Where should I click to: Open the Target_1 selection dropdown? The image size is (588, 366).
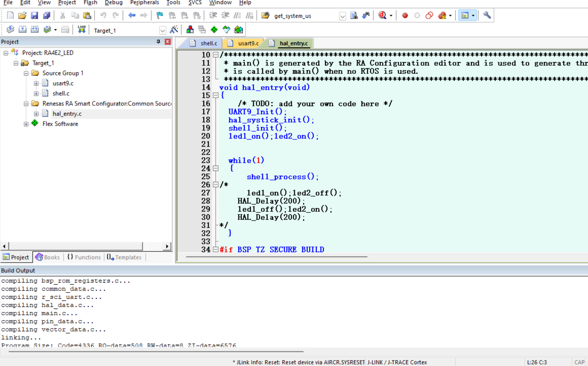point(163,30)
